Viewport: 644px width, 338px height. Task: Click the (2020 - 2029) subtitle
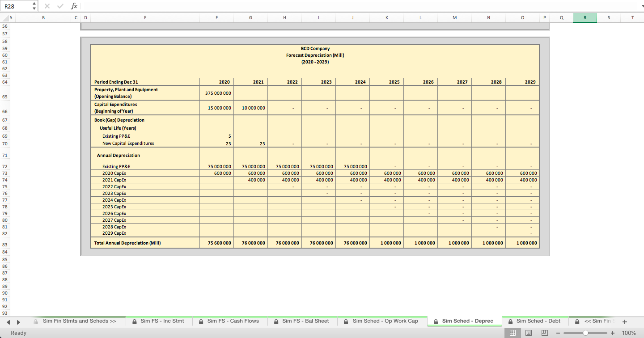pos(315,62)
